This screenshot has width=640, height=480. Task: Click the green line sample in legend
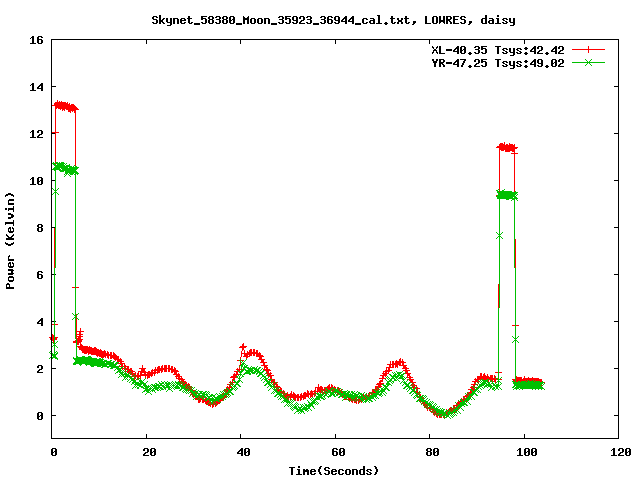[589, 62]
